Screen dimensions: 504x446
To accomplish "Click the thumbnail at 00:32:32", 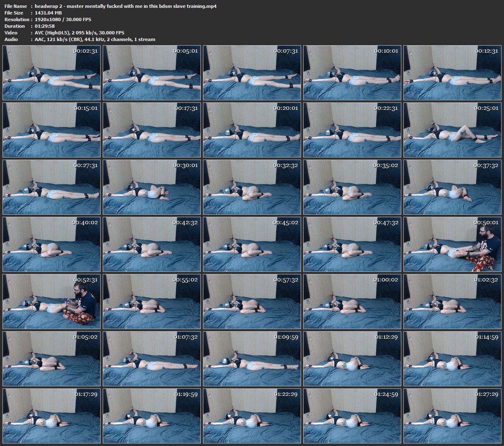I will click(252, 187).
